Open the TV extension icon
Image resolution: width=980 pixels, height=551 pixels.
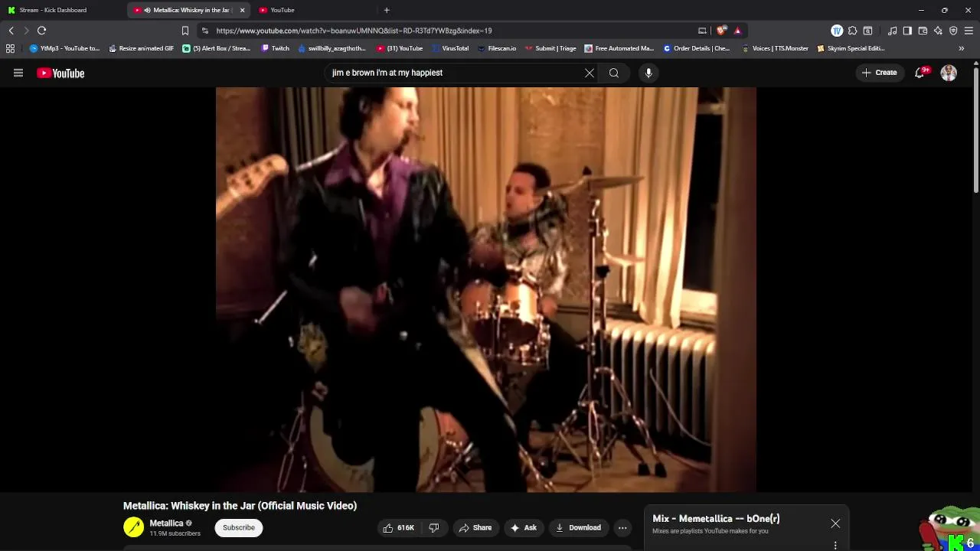click(837, 31)
